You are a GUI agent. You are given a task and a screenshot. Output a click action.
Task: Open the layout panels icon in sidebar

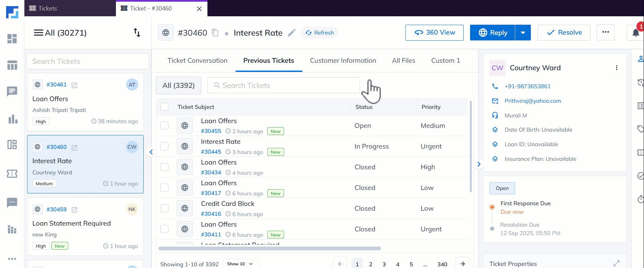pyautogui.click(x=12, y=145)
